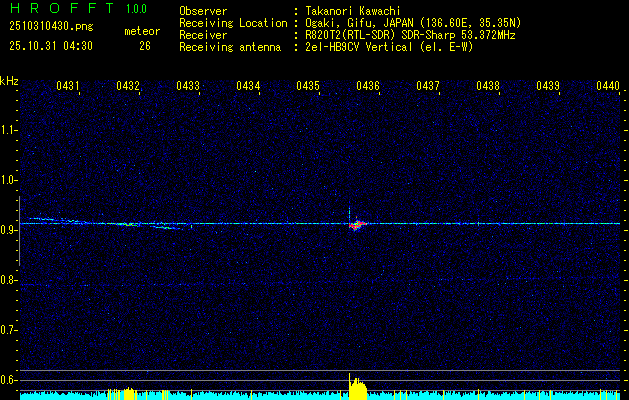Click the 0435 time marker

pos(308,87)
